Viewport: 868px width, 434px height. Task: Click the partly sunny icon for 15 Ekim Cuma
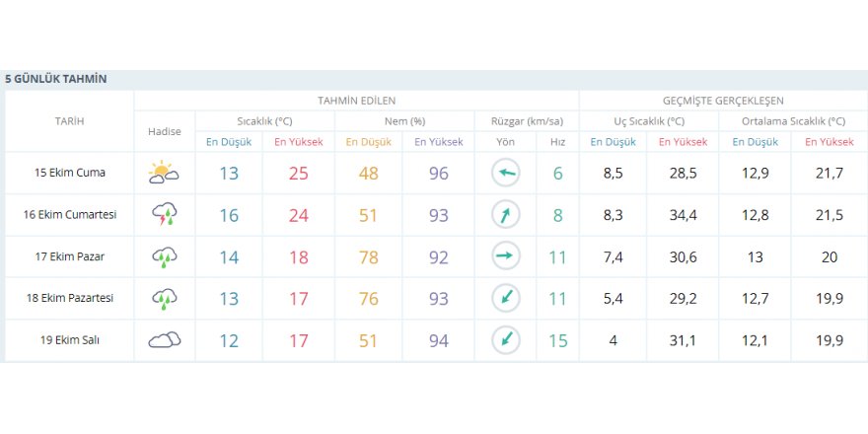164,174
